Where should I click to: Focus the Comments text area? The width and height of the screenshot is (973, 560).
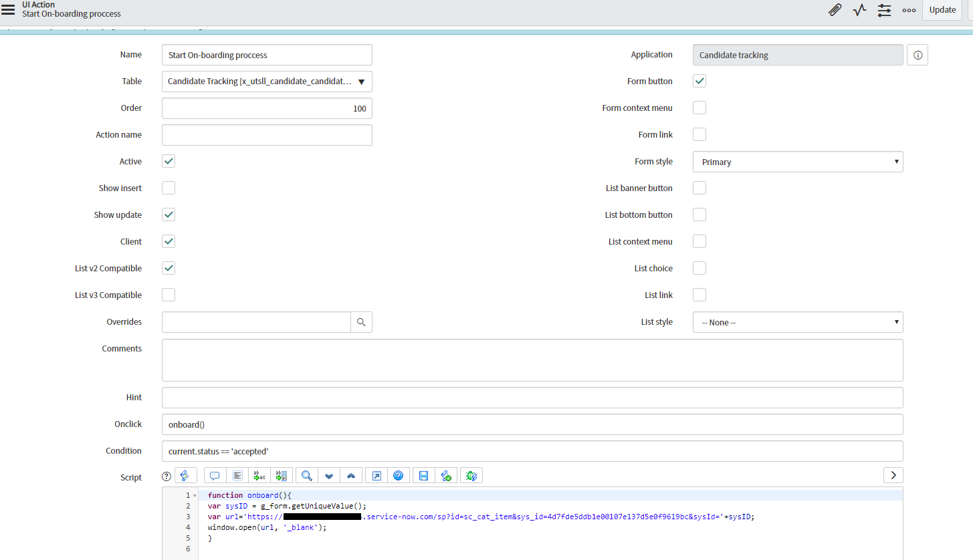[x=532, y=360]
